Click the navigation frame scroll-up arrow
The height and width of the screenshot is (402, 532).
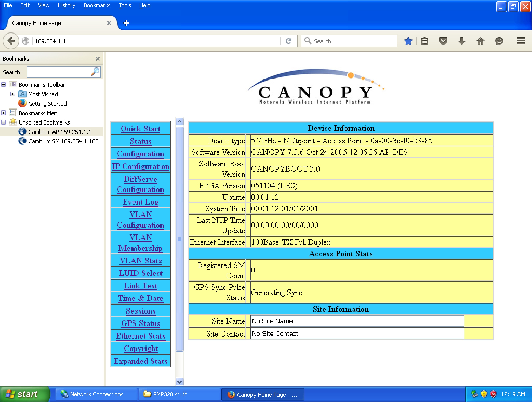point(179,122)
